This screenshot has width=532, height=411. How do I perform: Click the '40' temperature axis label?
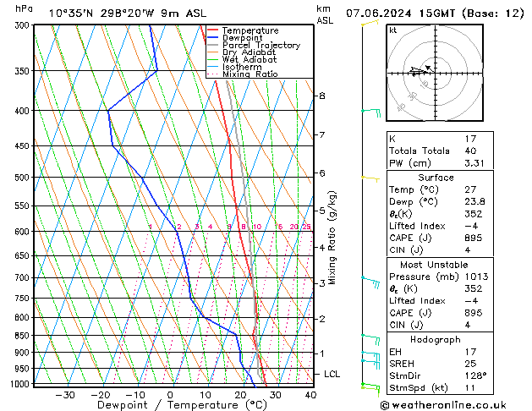310,395
